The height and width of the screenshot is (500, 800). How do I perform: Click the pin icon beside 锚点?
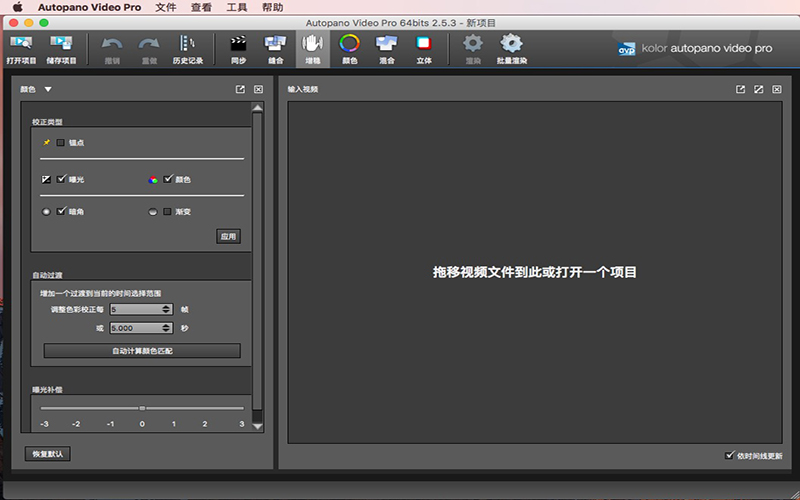[46, 142]
